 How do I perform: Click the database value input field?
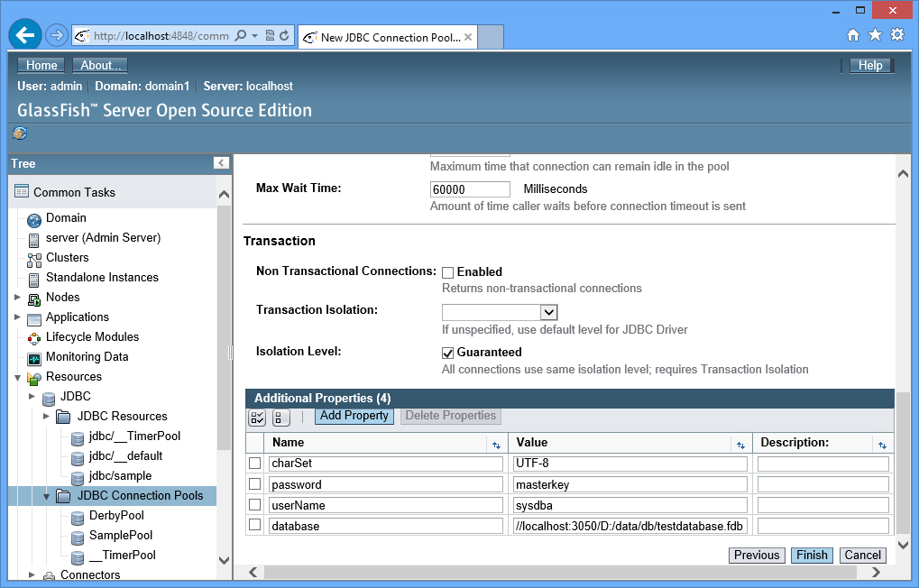[630, 526]
